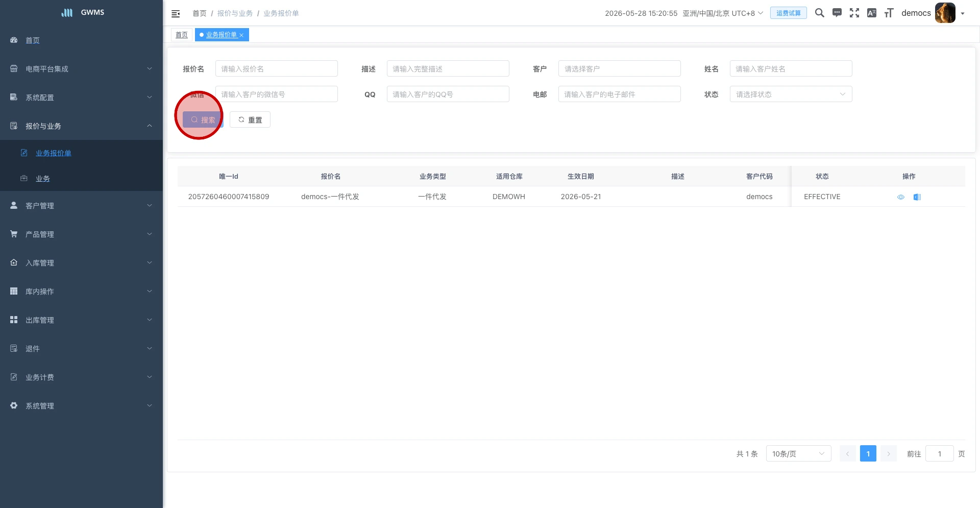Click the 电商平台集成 sidebar icon
Image resolution: width=980 pixels, height=508 pixels.
tap(14, 68)
